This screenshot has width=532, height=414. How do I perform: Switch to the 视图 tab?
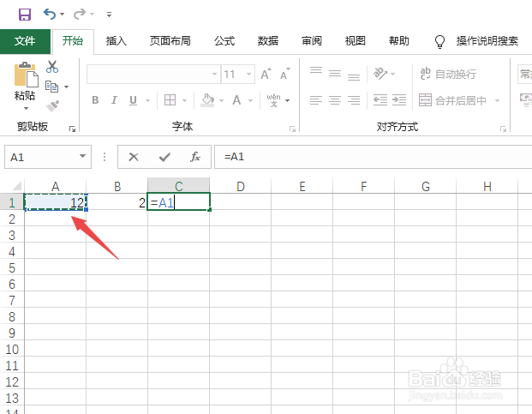(356, 41)
